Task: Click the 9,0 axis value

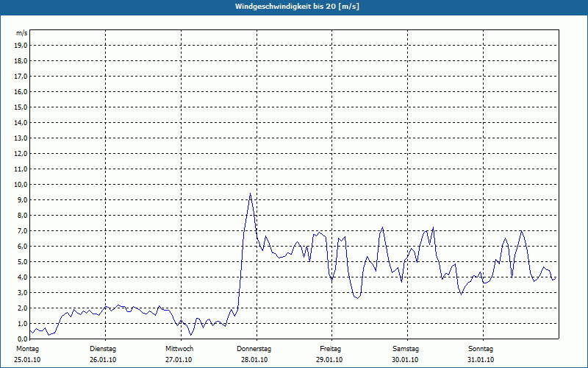Action: tap(22, 199)
